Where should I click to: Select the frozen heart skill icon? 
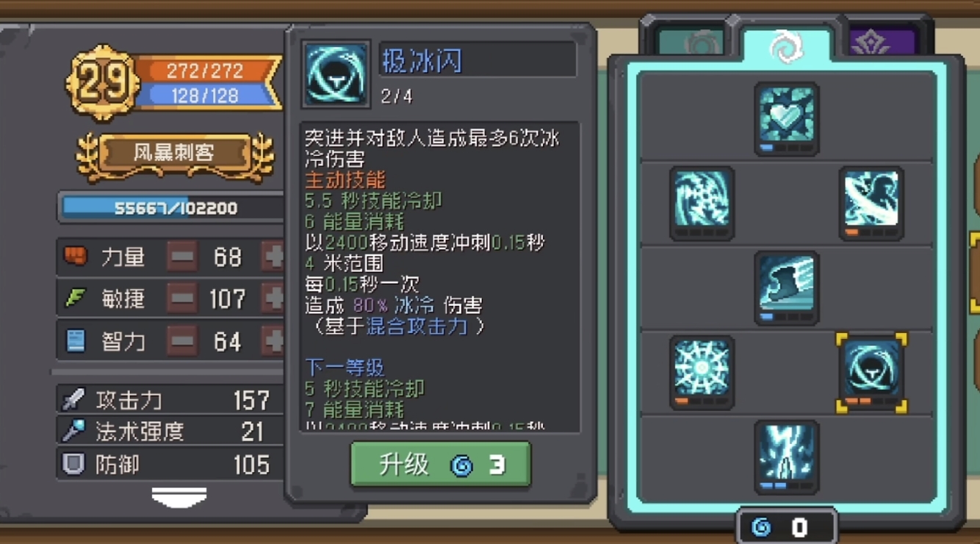(786, 118)
